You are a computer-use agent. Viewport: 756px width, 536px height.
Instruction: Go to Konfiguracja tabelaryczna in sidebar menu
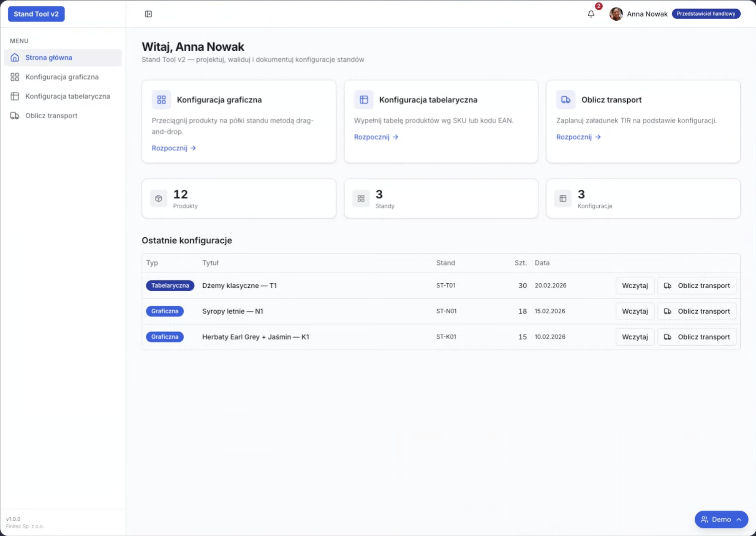pos(68,96)
